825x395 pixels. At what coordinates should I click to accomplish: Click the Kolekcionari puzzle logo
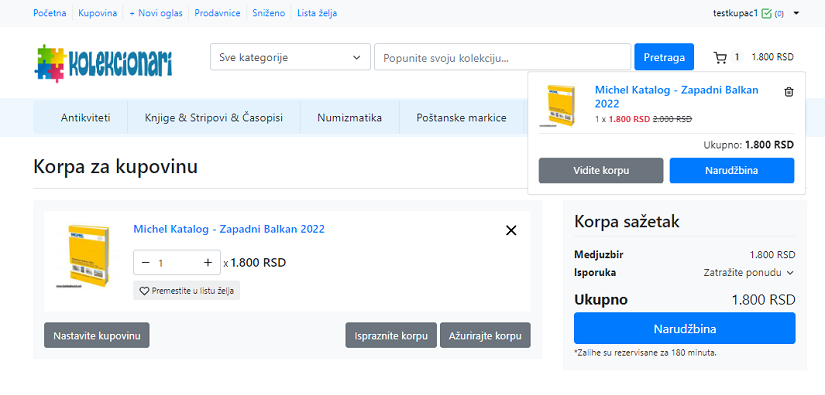click(x=103, y=63)
